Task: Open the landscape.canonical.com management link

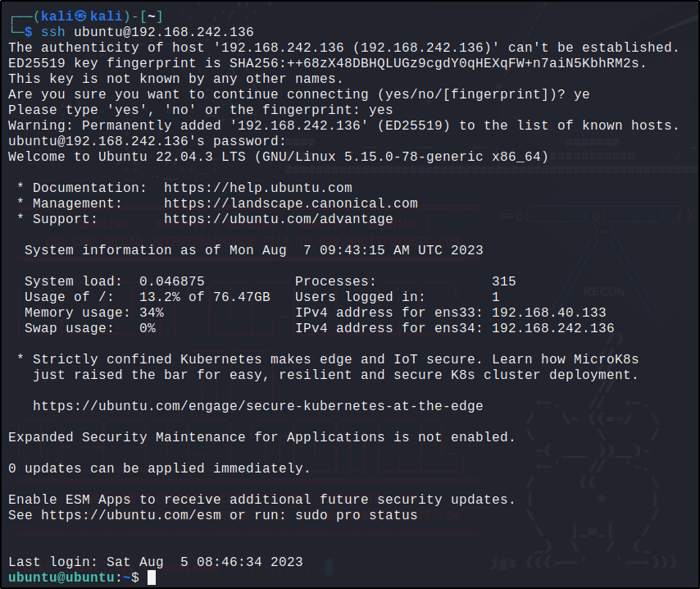Action: pyautogui.click(x=290, y=203)
